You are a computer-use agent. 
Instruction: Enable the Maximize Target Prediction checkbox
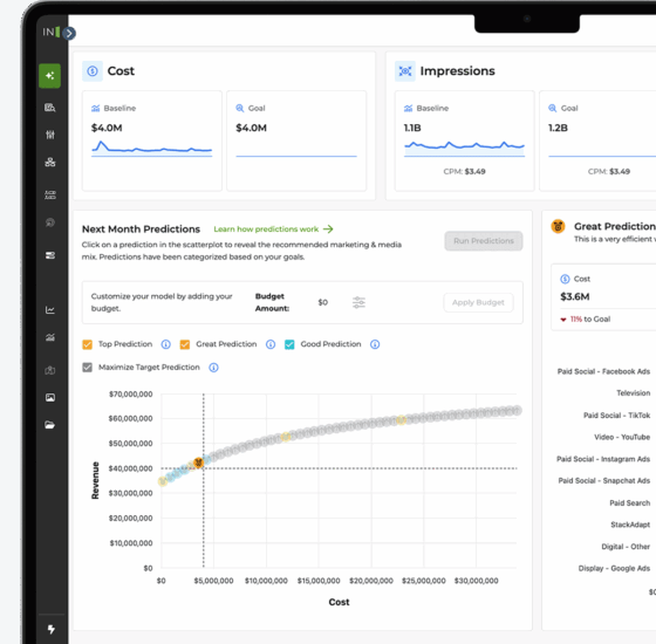coord(87,367)
